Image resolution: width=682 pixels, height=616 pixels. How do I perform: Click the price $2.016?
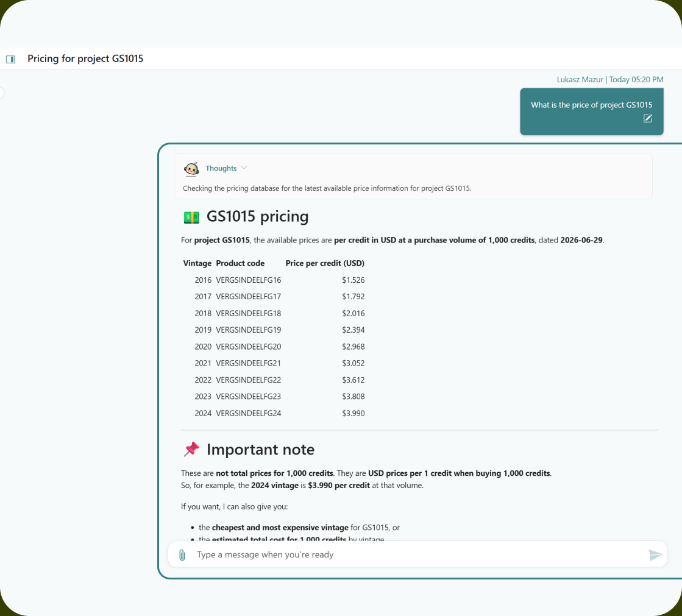coord(353,313)
